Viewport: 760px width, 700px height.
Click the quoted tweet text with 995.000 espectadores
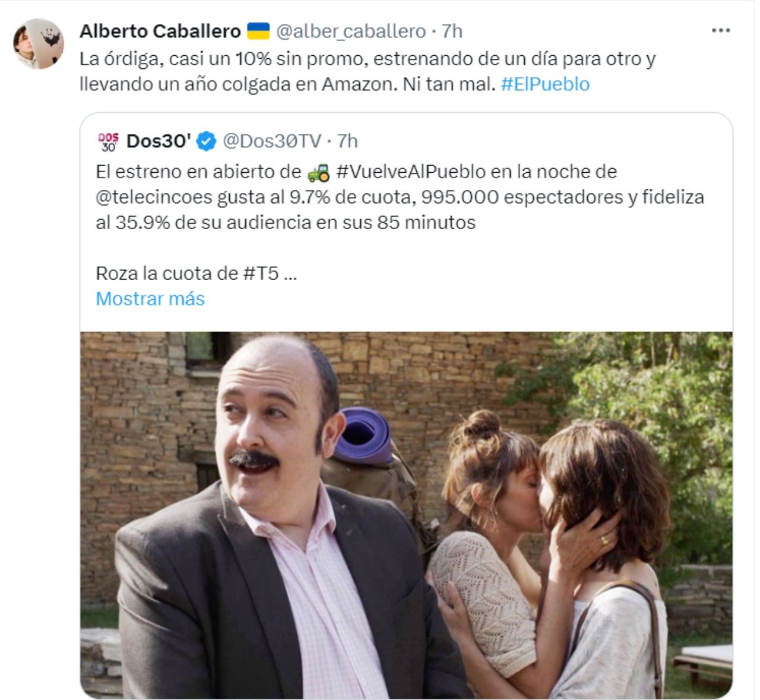[400, 197]
